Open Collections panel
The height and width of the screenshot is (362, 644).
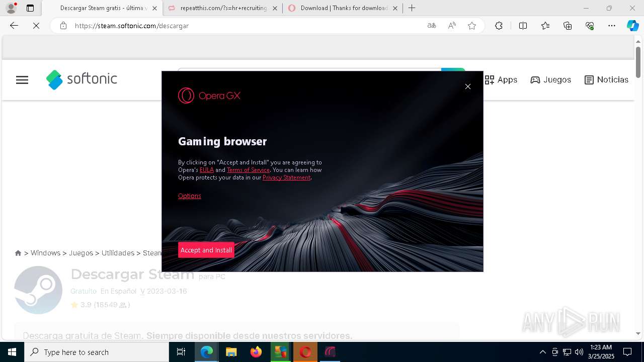(568, 26)
